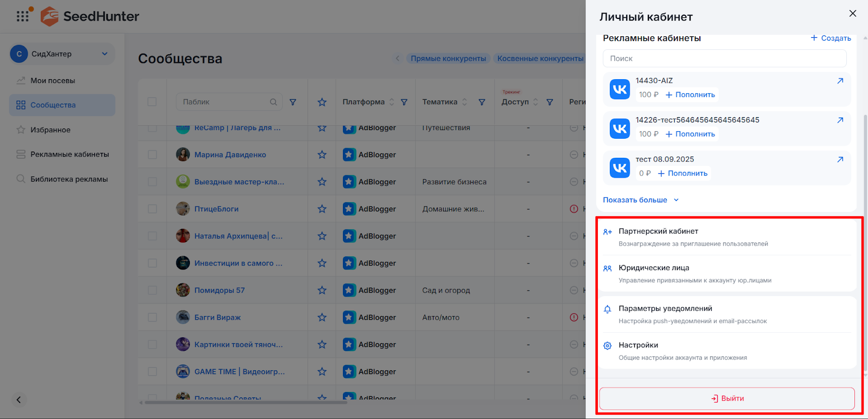Click the filter icon next to Паблик search
Image resolution: width=868 pixels, height=419 pixels.
pos(293,102)
